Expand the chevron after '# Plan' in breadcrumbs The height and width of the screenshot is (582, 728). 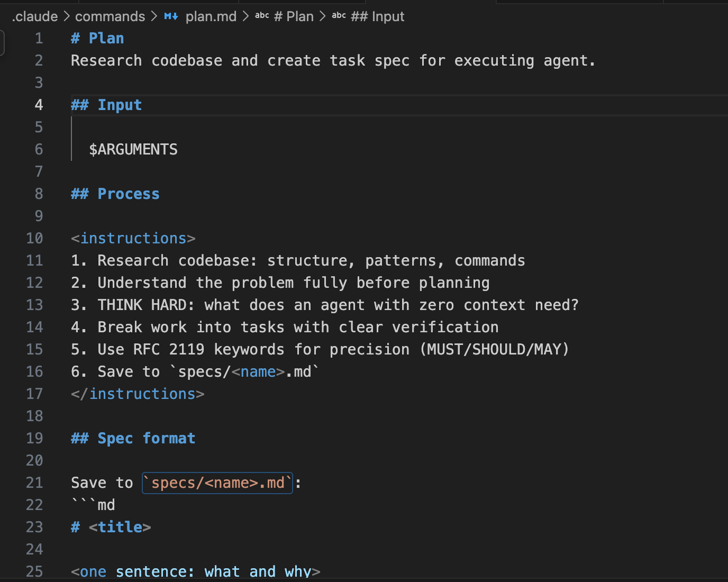[322, 16]
